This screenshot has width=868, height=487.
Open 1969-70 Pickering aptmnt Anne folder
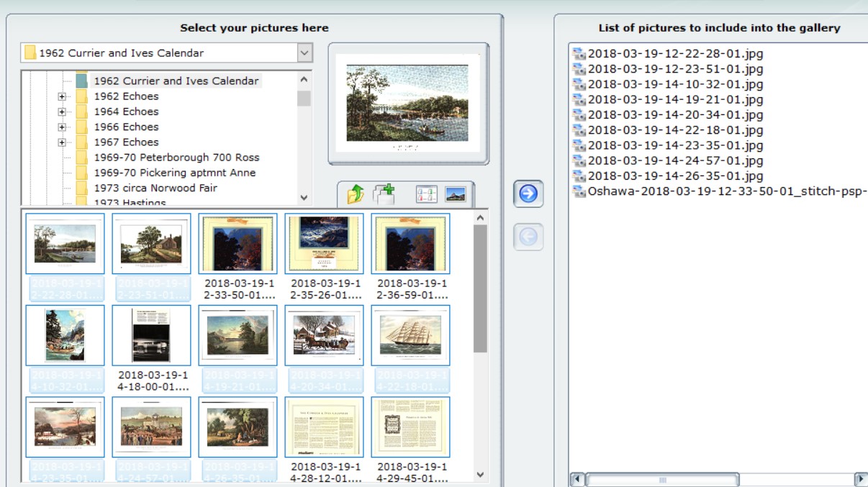pos(174,173)
